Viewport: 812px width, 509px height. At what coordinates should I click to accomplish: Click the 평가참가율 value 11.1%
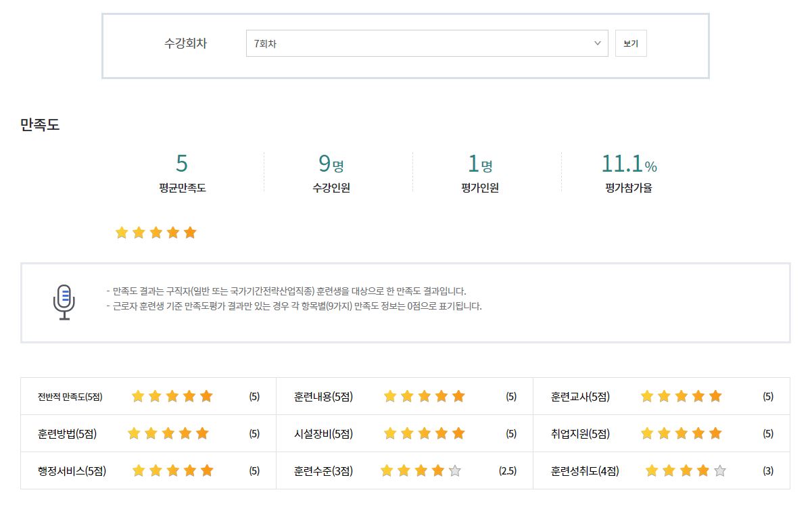[629, 164]
